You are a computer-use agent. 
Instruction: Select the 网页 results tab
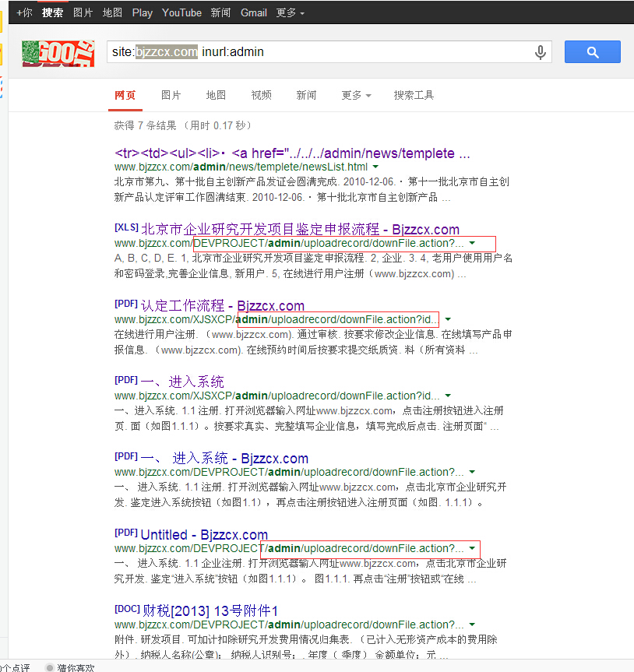pyautogui.click(x=125, y=95)
